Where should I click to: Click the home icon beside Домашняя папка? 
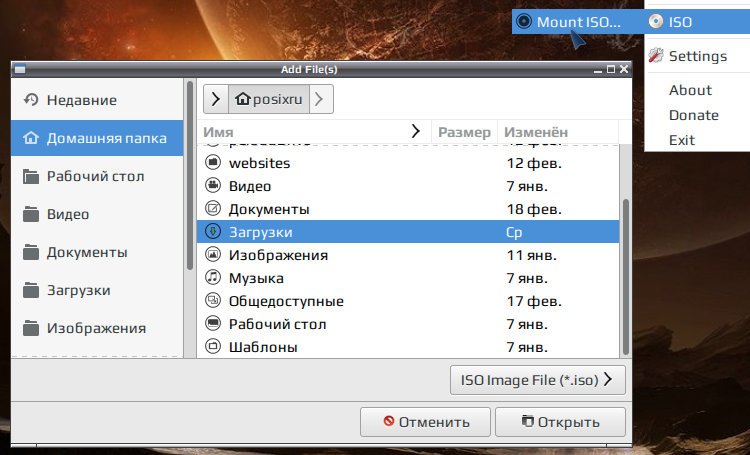[31, 138]
